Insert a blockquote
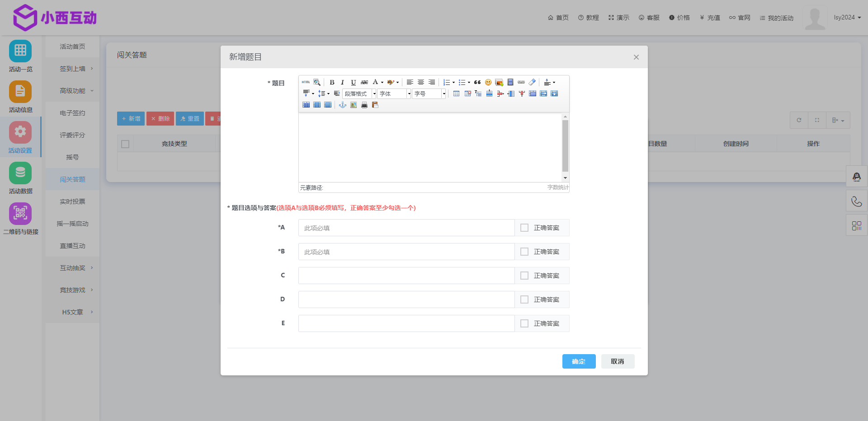This screenshot has height=421, width=868. (477, 82)
